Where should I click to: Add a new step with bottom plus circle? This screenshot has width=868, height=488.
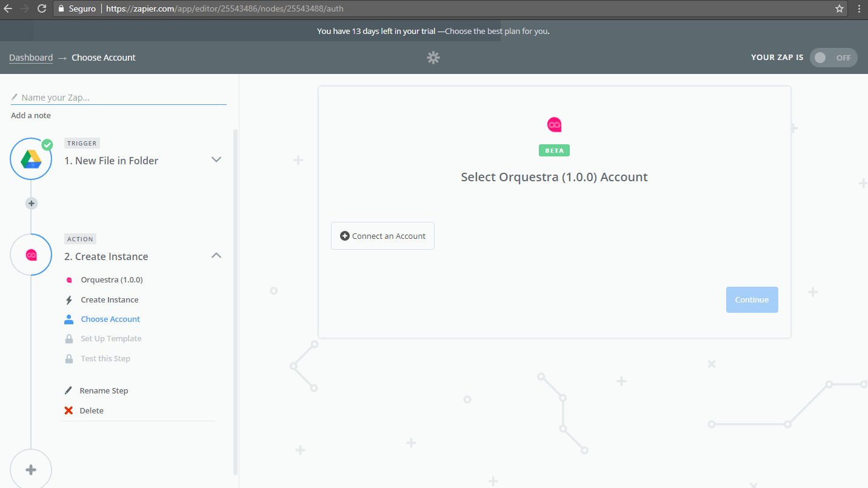tap(31, 469)
